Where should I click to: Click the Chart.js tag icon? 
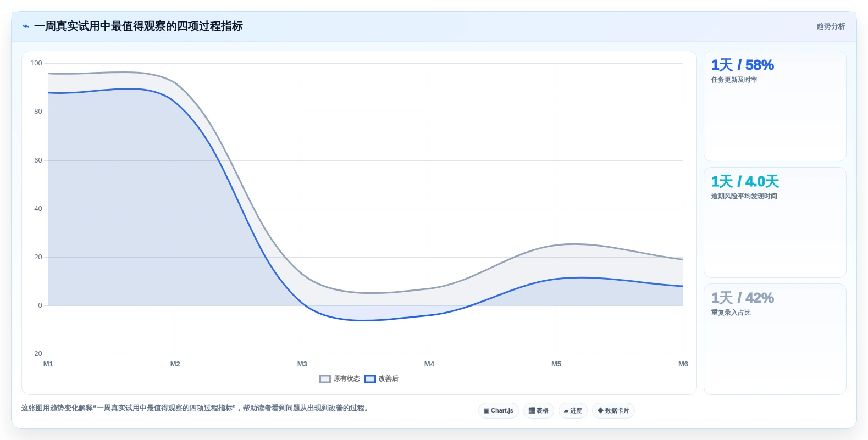[x=486, y=411]
